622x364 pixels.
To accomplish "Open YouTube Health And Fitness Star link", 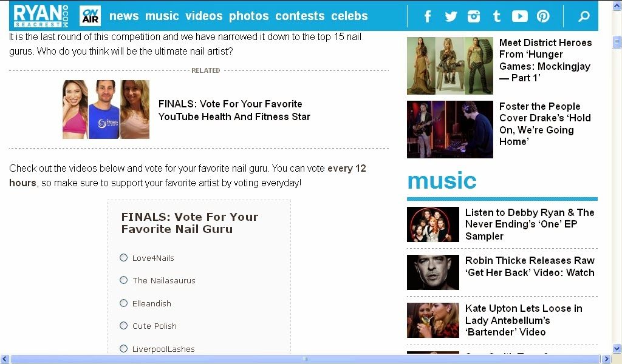I will [234, 110].
